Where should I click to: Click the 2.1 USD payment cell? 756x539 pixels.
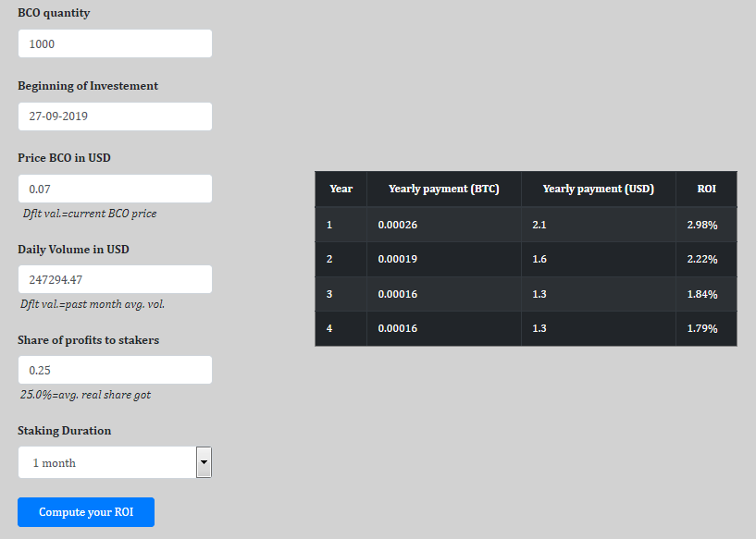599,225
